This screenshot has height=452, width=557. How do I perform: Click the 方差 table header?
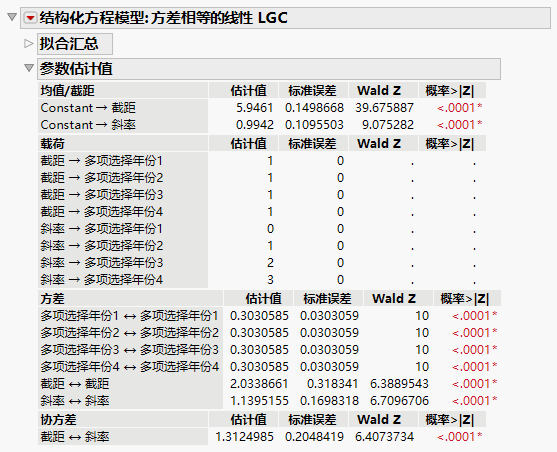click(x=130, y=298)
